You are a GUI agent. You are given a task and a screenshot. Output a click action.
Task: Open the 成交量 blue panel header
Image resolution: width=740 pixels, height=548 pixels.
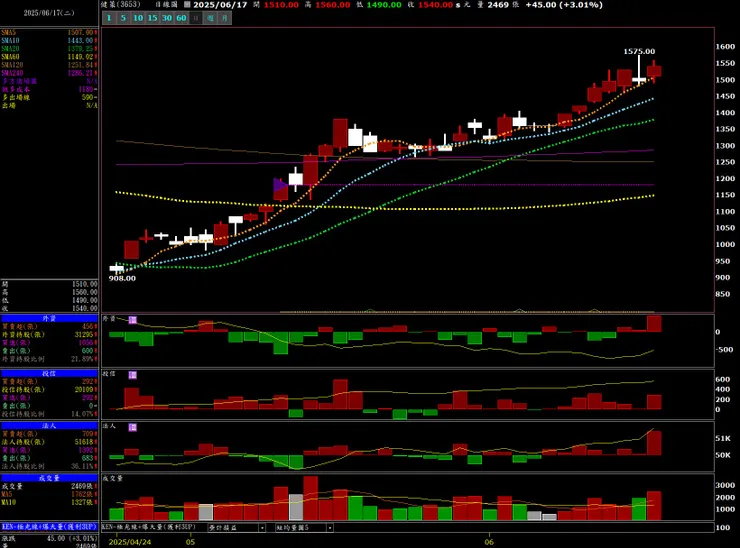(49, 478)
